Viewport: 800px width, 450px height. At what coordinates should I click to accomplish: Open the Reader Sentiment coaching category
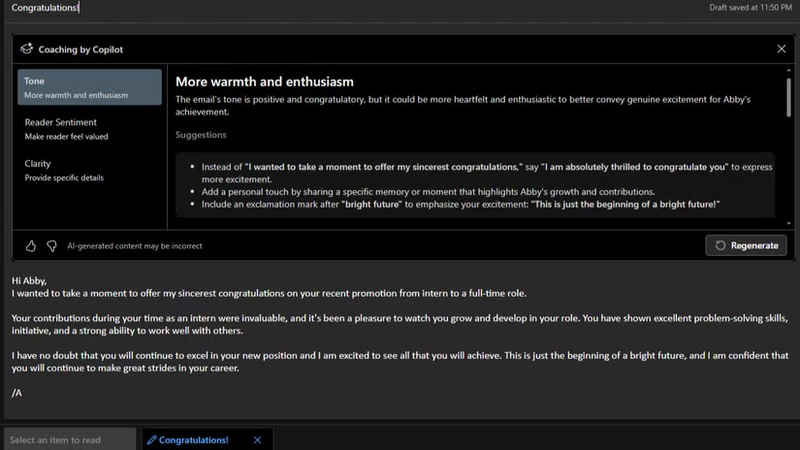[x=89, y=128]
